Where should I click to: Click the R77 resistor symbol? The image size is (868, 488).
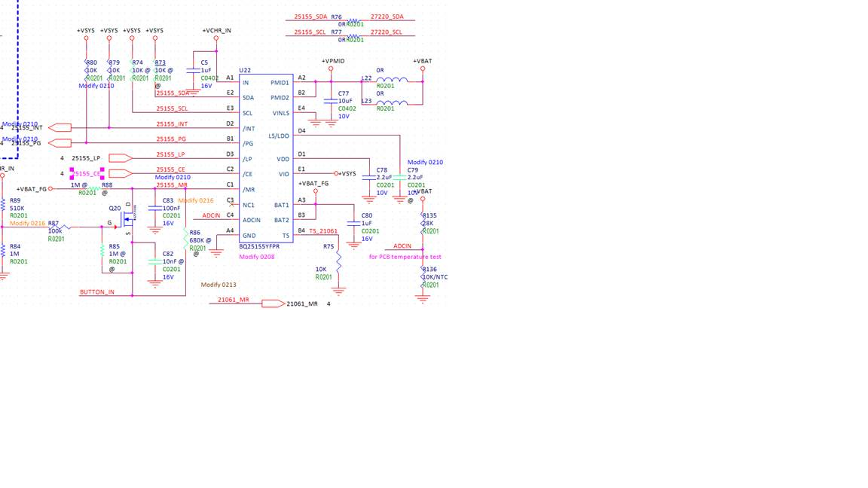pyautogui.click(x=353, y=36)
